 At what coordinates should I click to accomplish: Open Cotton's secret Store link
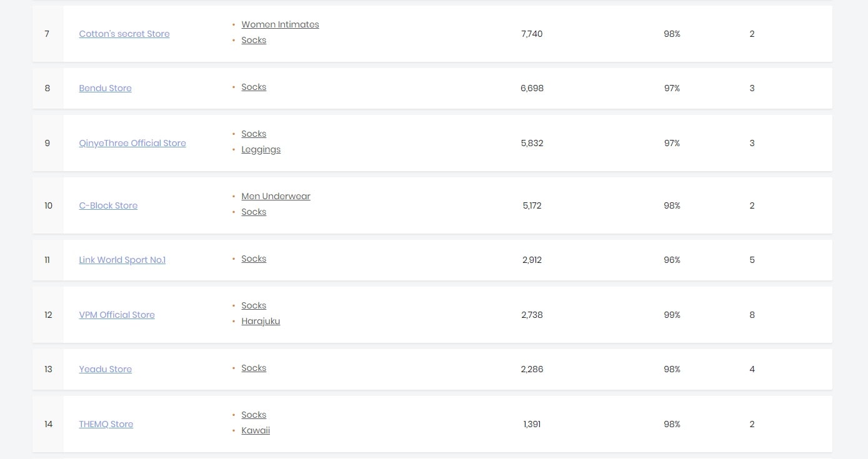[x=124, y=34]
